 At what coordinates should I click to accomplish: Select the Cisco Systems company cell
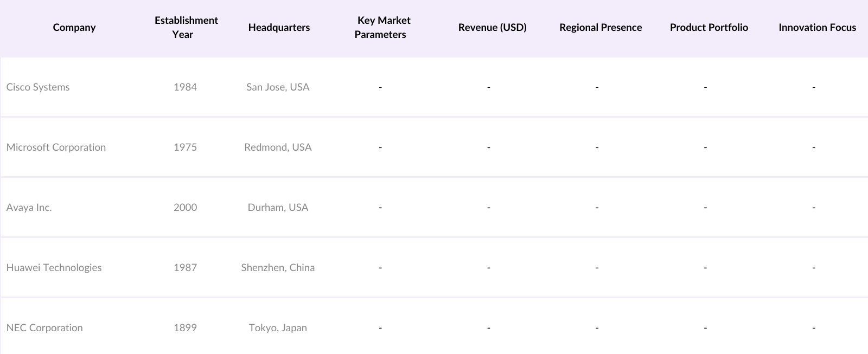click(x=38, y=87)
